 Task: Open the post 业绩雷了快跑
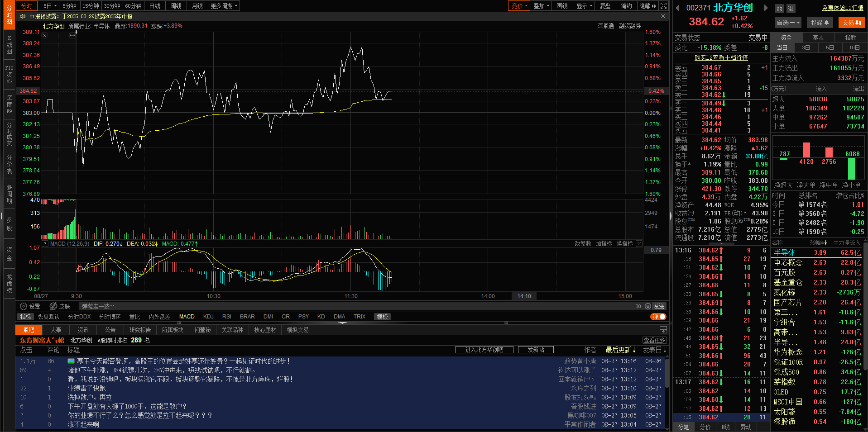(86, 388)
